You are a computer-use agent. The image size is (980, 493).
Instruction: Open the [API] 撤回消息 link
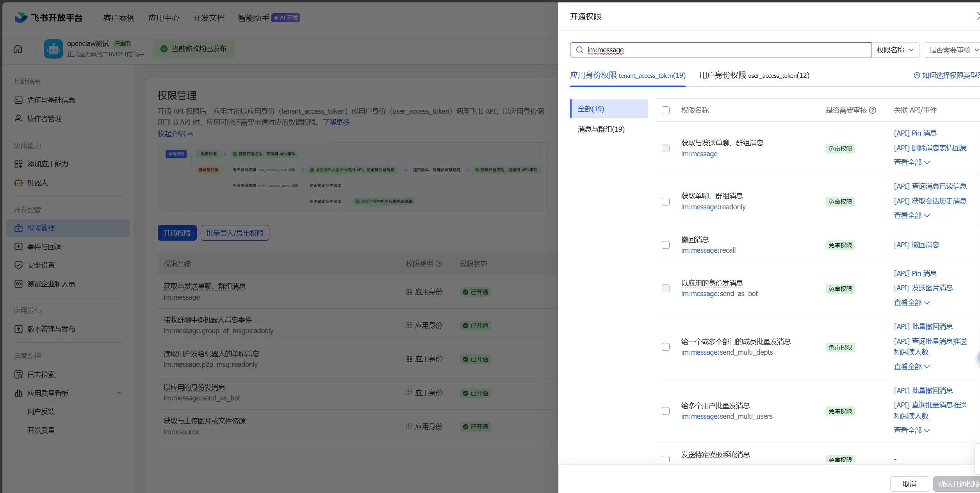pyautogui.click(x=916, y=245)
